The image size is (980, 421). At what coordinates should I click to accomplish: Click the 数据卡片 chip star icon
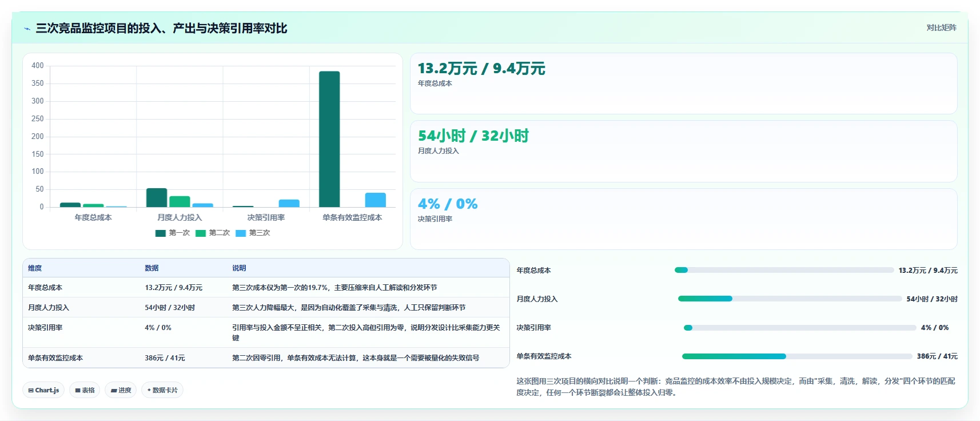(149, 390)
